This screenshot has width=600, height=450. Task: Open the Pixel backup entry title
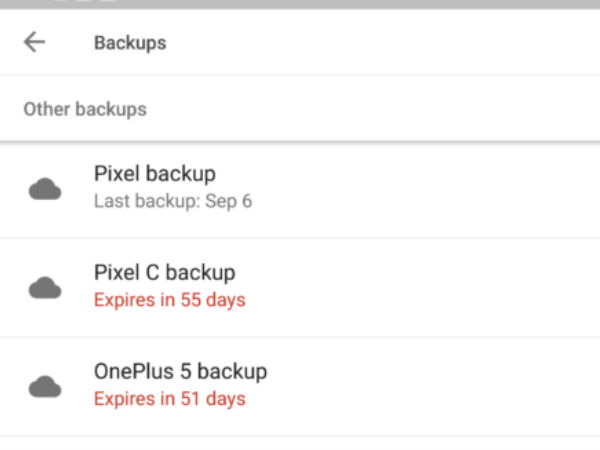154,174
